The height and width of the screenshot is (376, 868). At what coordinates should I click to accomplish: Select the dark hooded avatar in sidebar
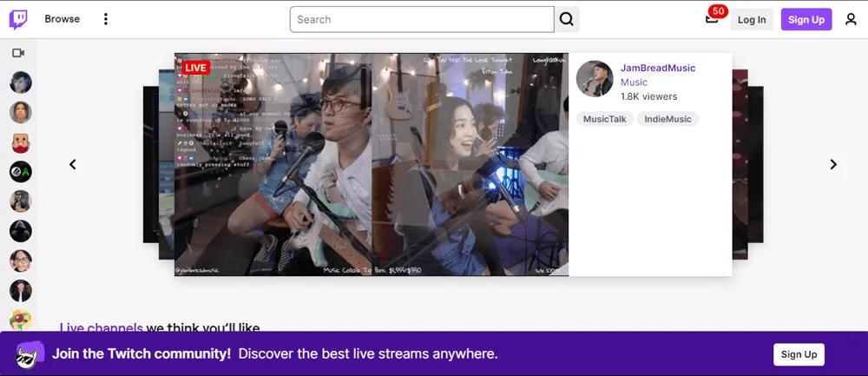pyautogui.click(x=21, y=231)
